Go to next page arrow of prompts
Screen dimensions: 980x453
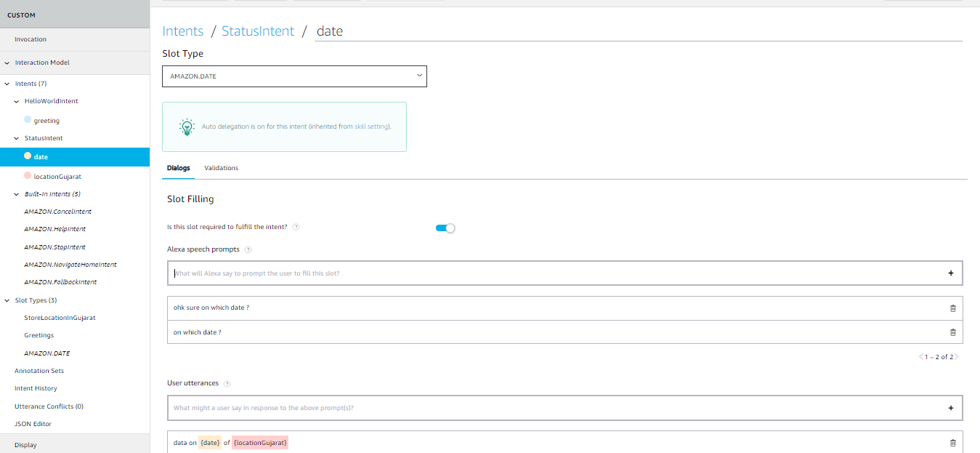click(x=957, y=357)
